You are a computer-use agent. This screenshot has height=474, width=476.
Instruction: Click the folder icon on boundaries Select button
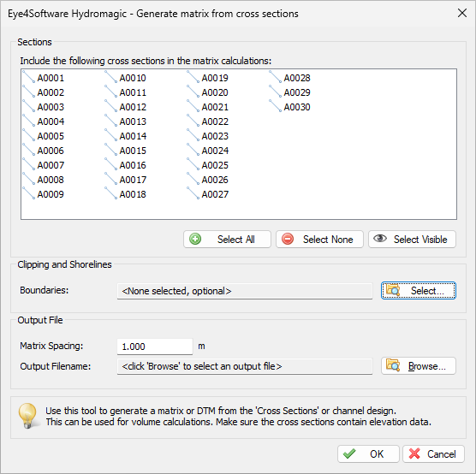(x=393, y=290)
